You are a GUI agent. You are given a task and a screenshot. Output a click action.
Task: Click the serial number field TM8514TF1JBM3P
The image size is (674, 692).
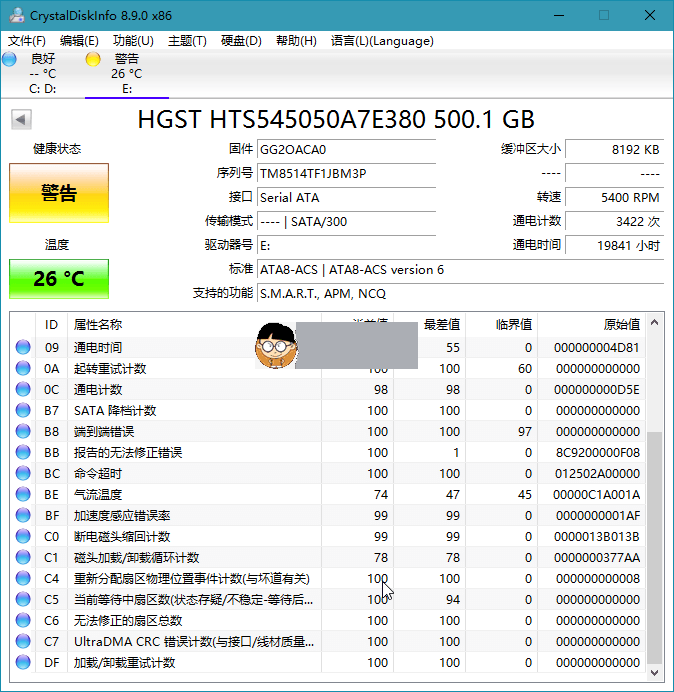coord(346,173)
